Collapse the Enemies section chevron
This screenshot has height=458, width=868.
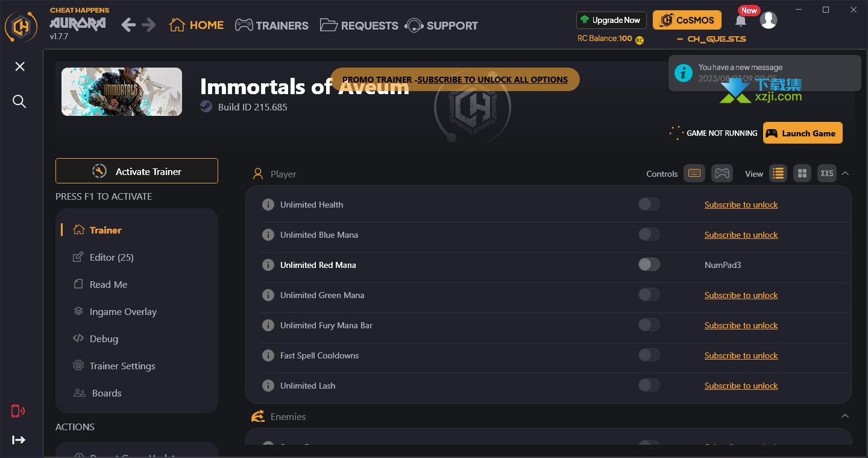845,416
